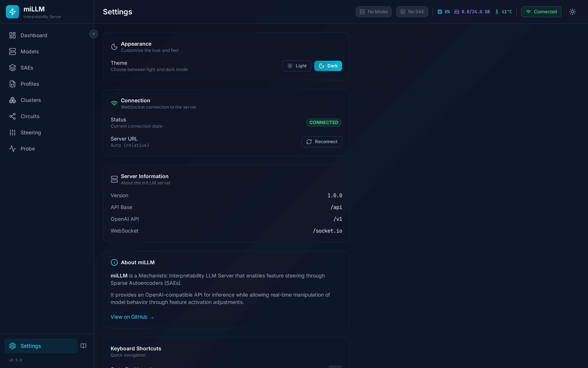Click the Appearance moon icon
Image resolution: width=588 pixels, height=368 pixels.
coord(114,47)
